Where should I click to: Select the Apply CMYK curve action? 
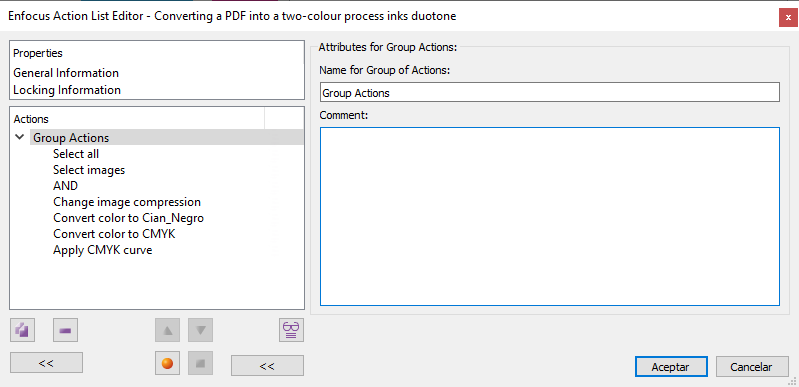[x=102, y=250]
